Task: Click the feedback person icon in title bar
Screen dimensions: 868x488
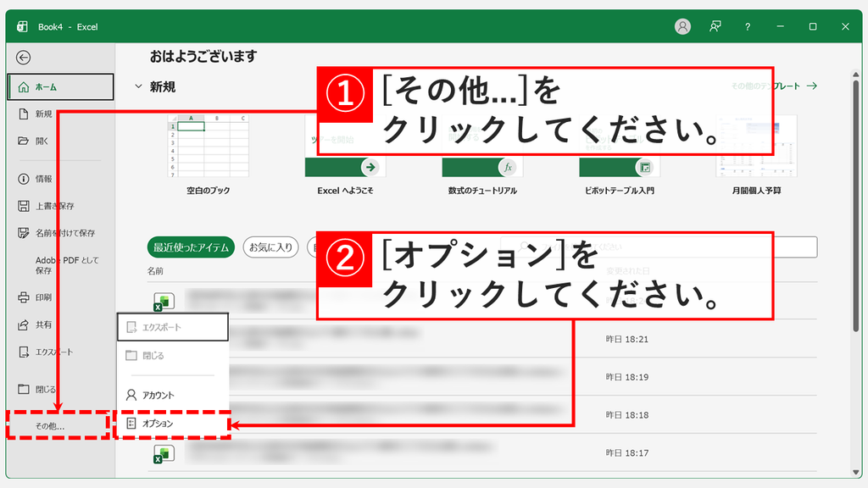Action: 715,26
